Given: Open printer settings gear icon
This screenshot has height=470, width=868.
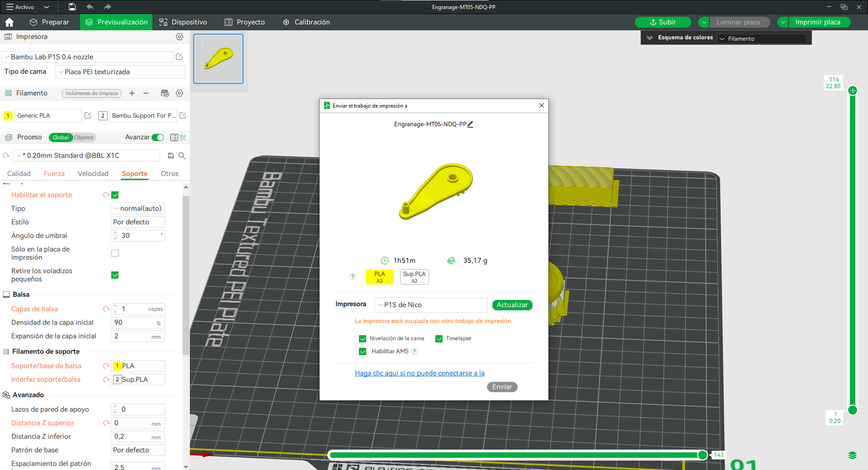Looking at the screenshot, I should pos(179,37).
